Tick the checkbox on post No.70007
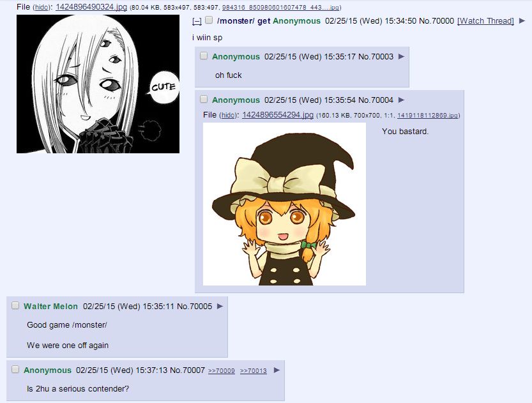 [15, 369]
